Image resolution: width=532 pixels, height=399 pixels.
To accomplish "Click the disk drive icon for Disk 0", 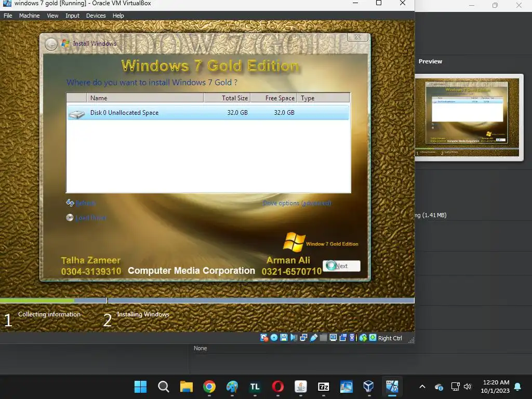I will [x=76, y=114].
